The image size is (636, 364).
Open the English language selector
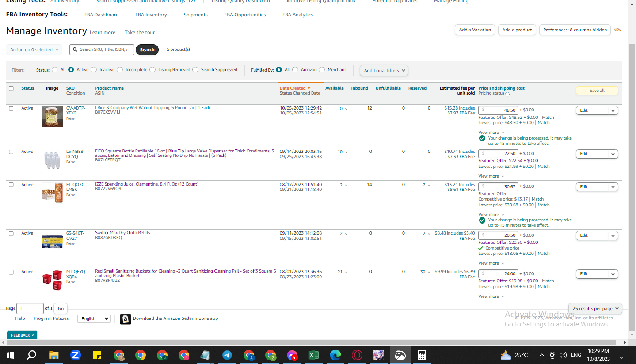pyautogui.click(x=94, y=318)
